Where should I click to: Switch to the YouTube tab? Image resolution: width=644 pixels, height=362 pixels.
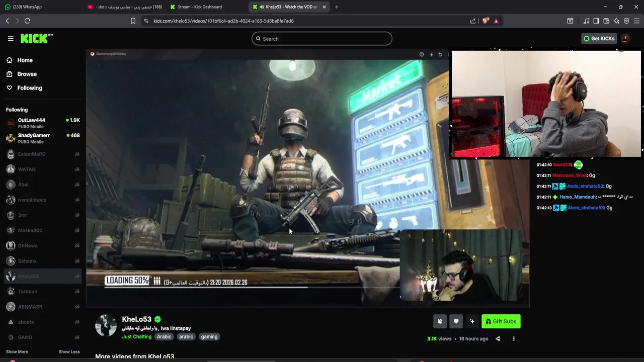click(x=125, y=7)
